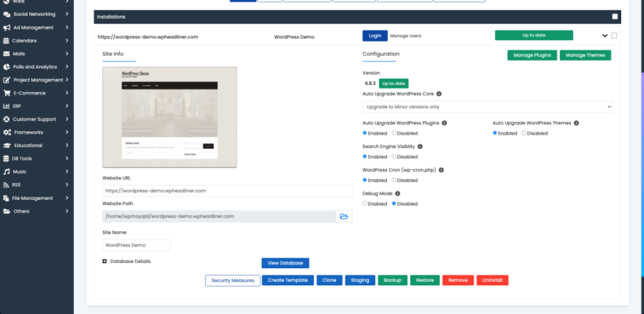
Task: Click info icon beside Auto Upgrade WordPress Core
Action: 438,94
